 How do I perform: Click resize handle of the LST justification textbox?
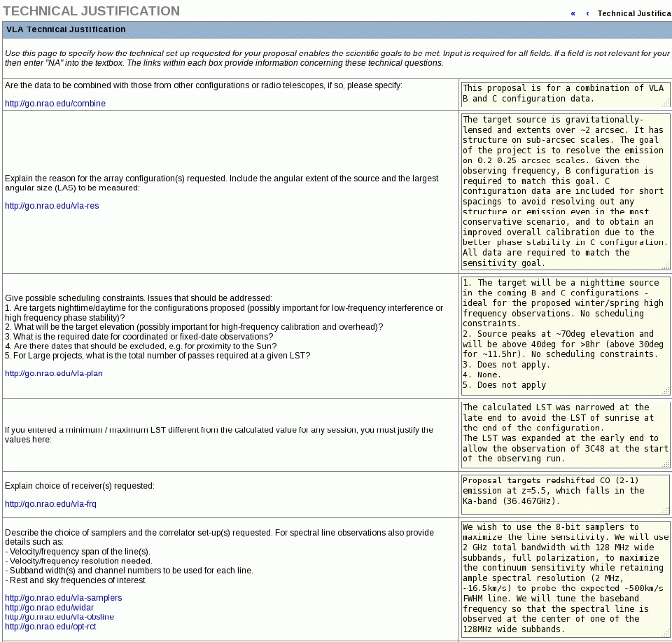(x=666, y=463)
